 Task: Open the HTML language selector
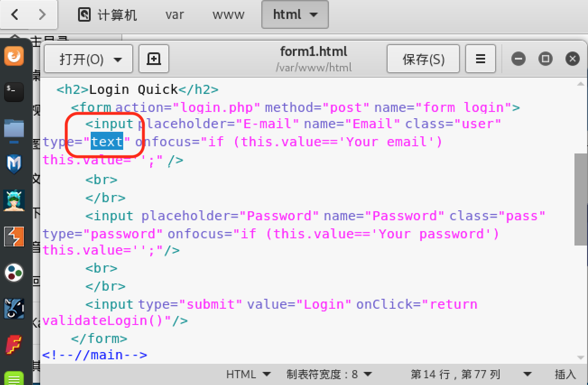249,374
